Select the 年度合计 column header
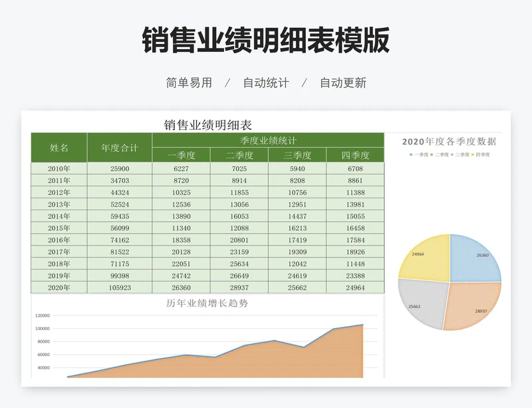The width and height of the screenshot is (532, 408). coord(120,148)
